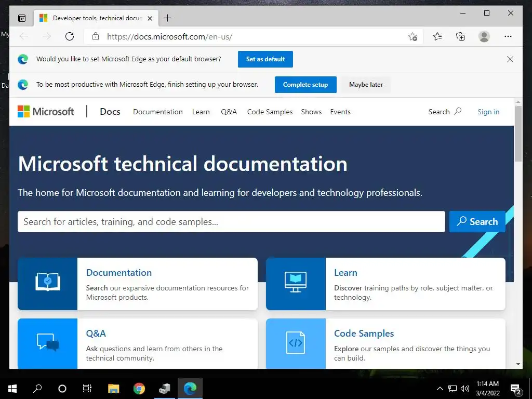Open Shows in the top navigation
This screenshot has width=532, height=399.
(311, 112)
